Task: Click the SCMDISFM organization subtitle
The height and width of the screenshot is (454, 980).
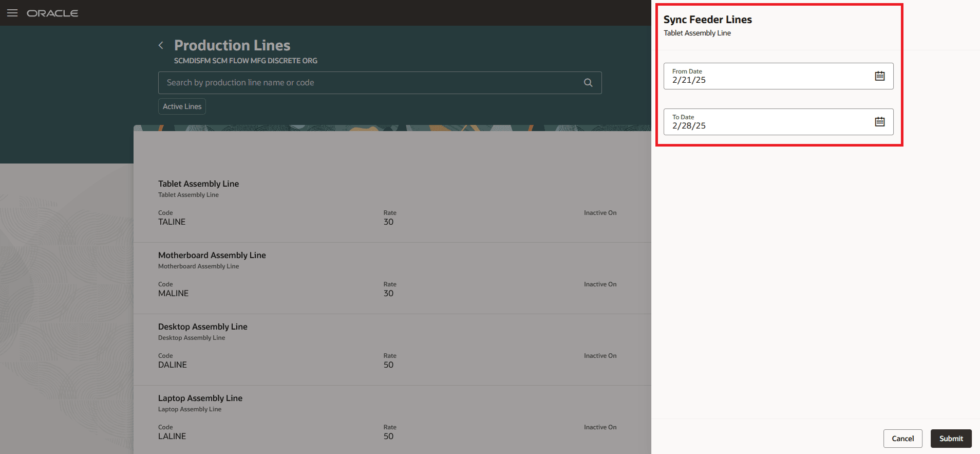Action: click(x=246, y=61)
